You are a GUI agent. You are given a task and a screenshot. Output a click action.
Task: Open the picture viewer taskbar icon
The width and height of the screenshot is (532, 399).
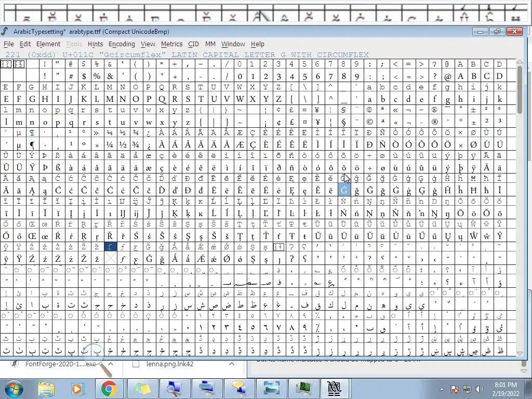271,389
